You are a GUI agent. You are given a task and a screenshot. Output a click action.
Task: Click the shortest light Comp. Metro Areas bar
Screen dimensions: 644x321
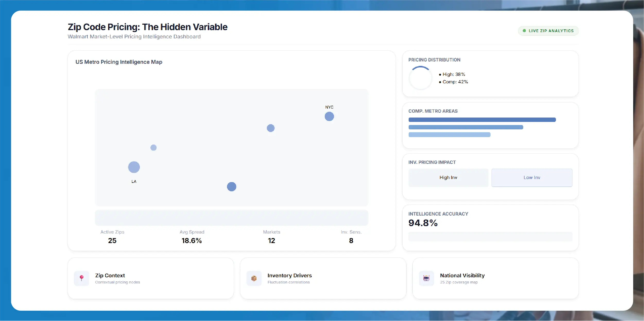tap(450, 135)
